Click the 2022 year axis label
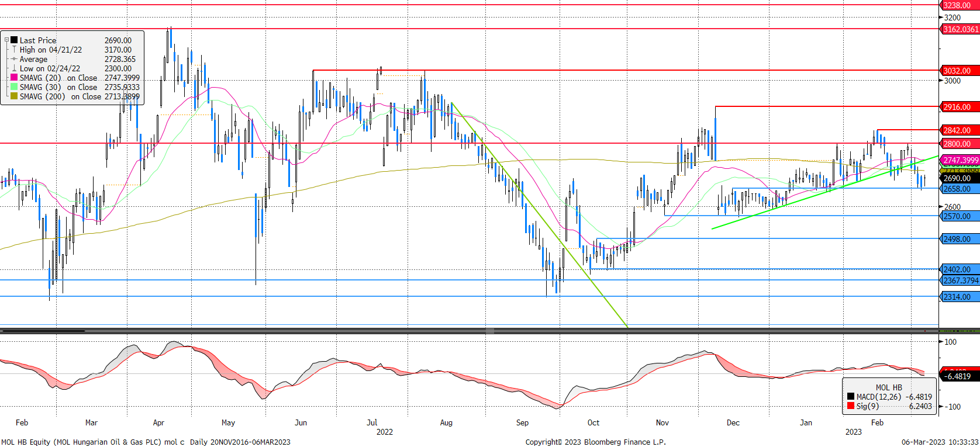Image resolution: width=980 pixels, height=447 pixels. point(385,432)
